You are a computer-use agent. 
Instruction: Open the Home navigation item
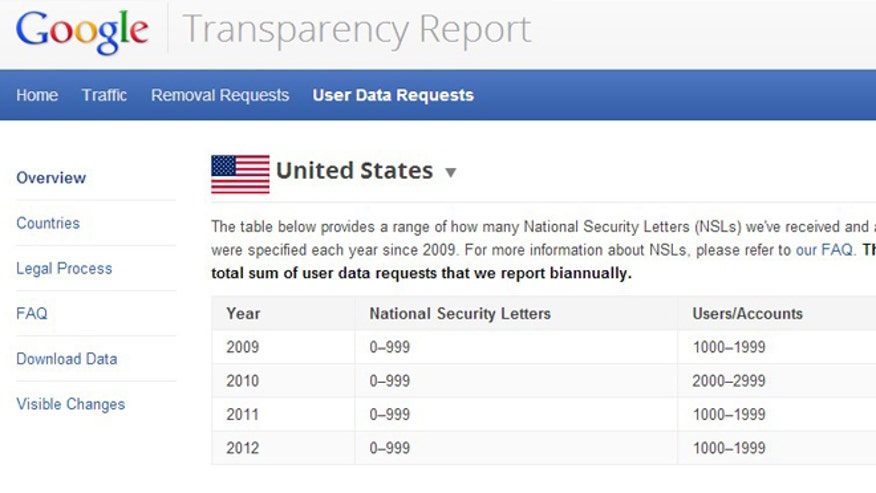pyautogui.click(x=37, y=95)
